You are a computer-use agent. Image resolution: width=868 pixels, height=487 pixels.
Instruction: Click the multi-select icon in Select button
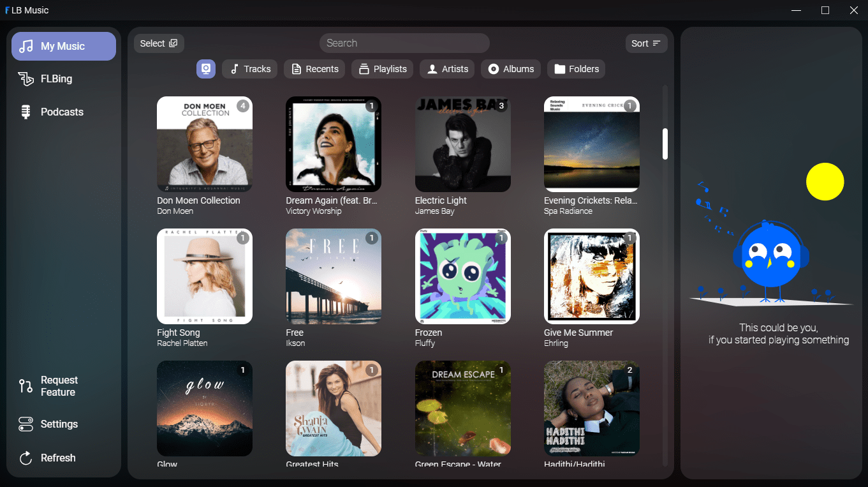pyautogui.click(x=173, y=43)
